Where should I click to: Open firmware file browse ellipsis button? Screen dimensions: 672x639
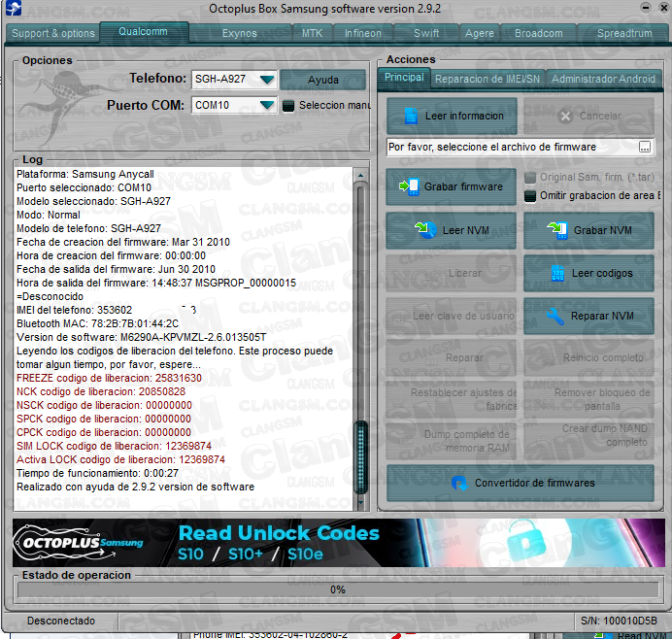tap(645, 148)
